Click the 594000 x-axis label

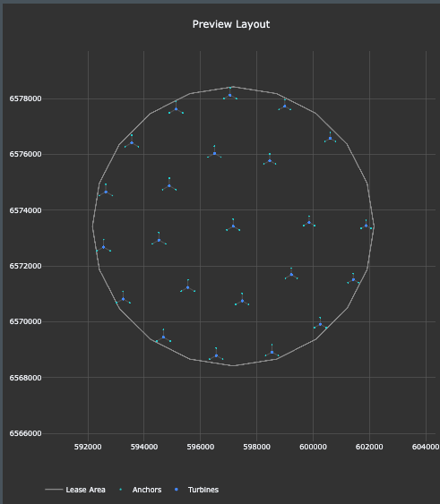144,447
